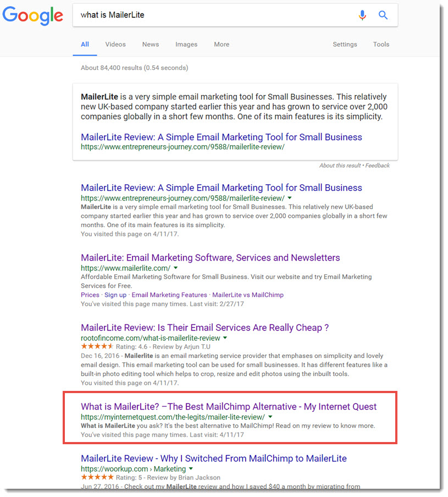This screenshot has height=497, width=448.
Task: Click the Sign up sitelink
Action: click(115, 295)
